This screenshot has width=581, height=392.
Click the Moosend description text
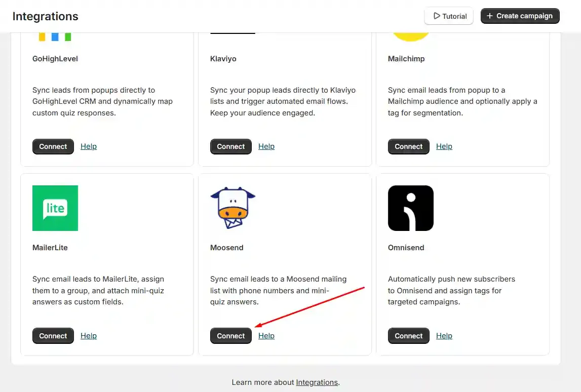pos(278,291)
